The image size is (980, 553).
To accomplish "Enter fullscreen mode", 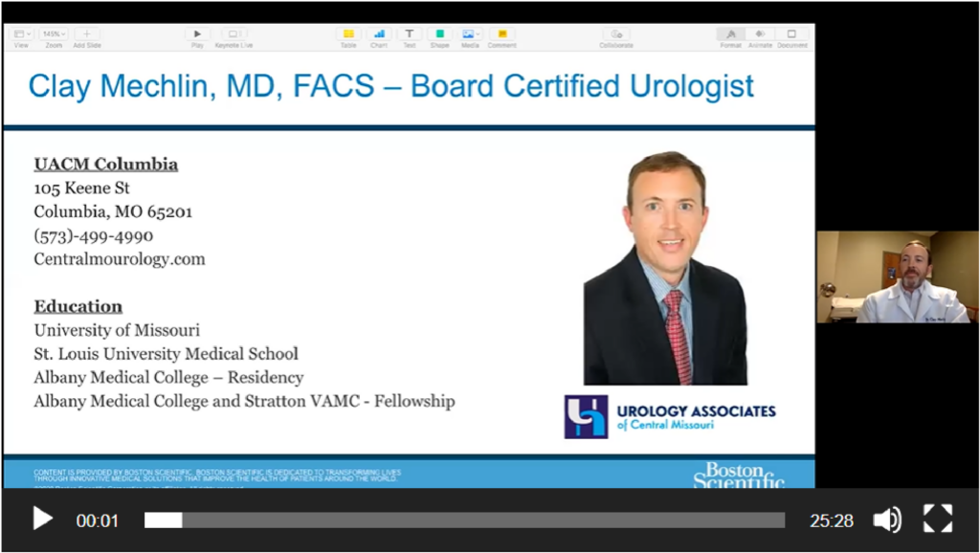I will click(938, 519).
